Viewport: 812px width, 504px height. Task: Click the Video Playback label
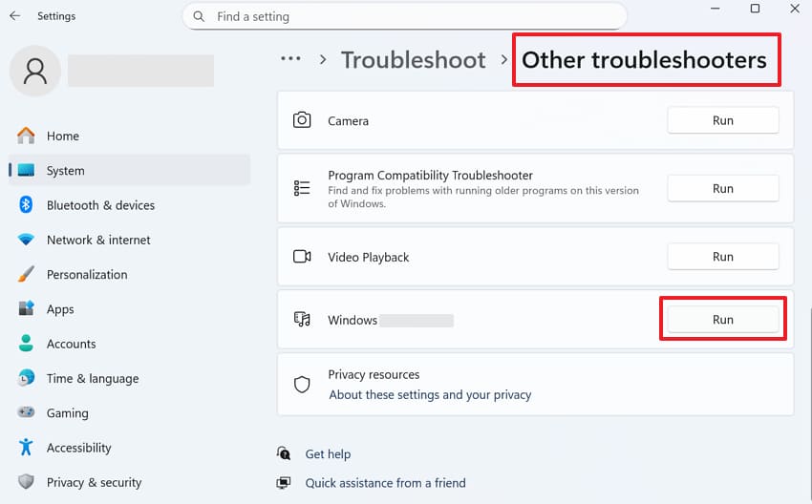368,257
